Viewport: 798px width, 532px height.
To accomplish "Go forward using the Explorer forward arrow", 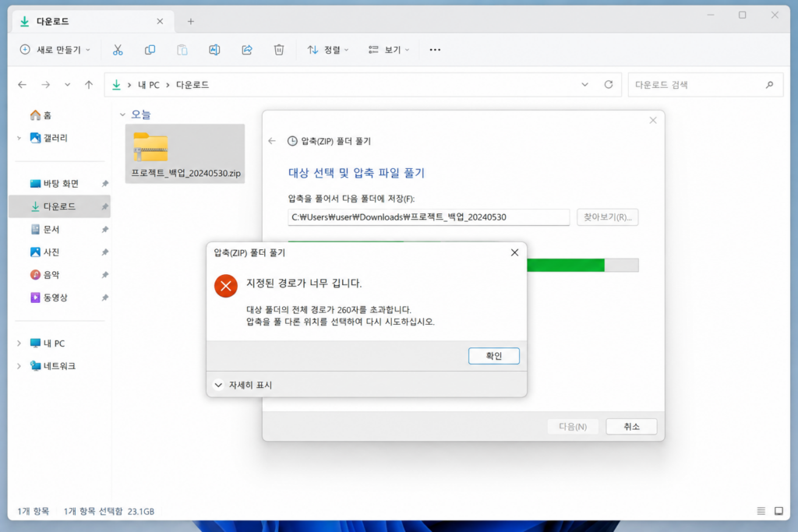I will click(x=46, y=84).
